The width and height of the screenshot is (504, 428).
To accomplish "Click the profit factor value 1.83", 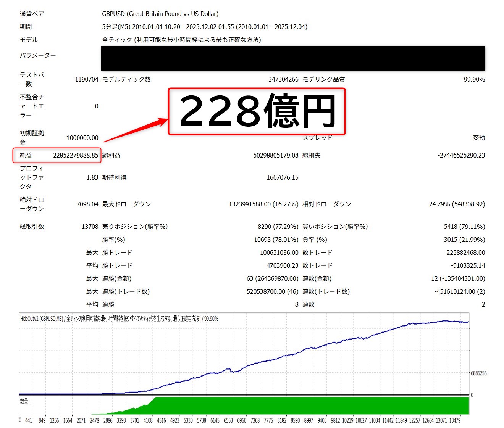I will tap(92, 177).
